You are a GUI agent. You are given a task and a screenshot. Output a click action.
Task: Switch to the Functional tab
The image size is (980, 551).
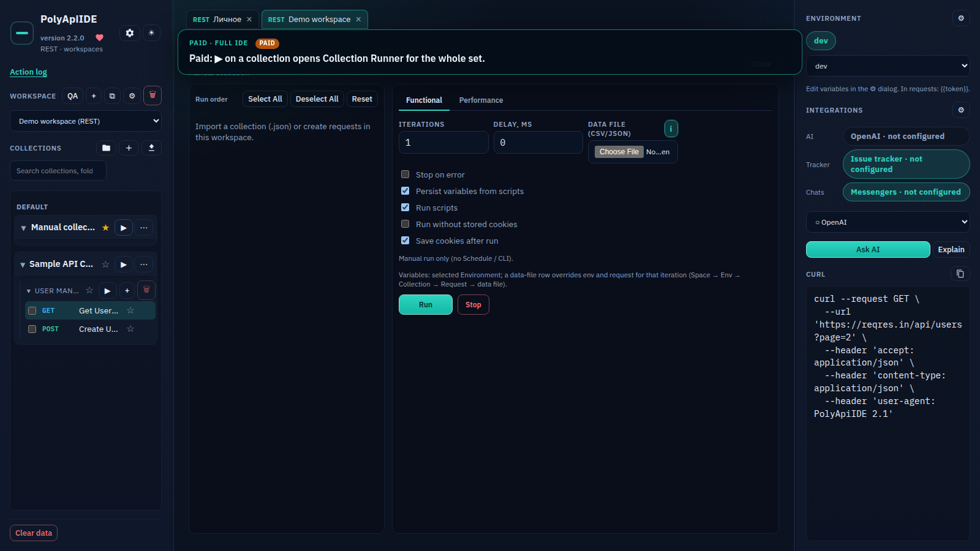(424, 100)
